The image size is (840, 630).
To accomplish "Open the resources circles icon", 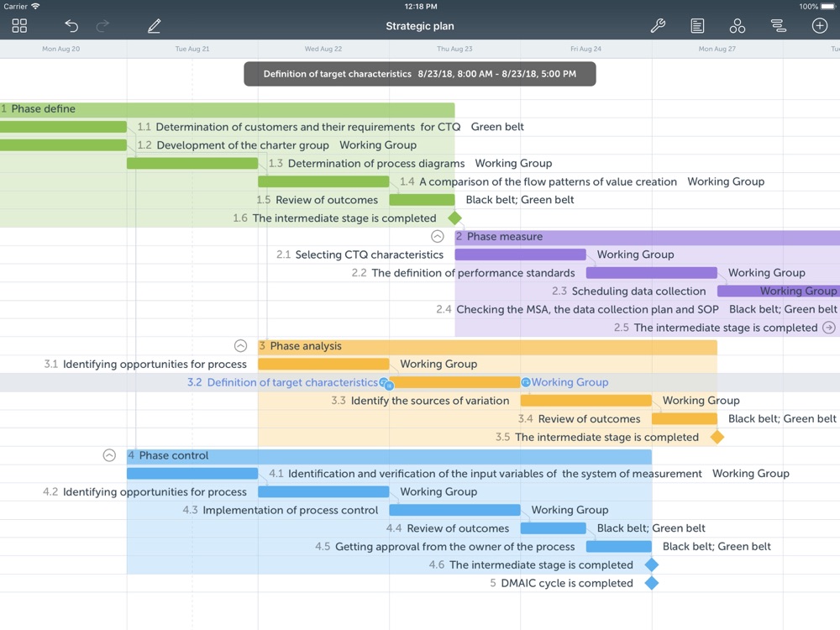I will point(737,26).
